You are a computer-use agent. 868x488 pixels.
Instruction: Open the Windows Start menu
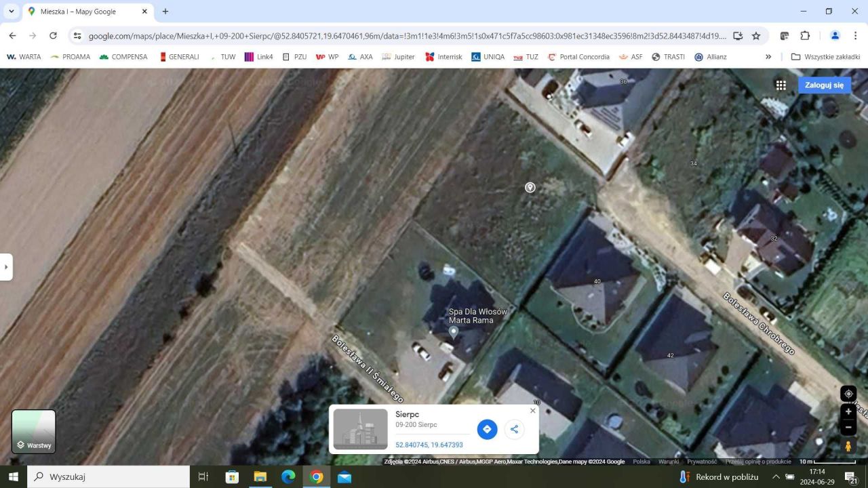[x=14, y=476]
